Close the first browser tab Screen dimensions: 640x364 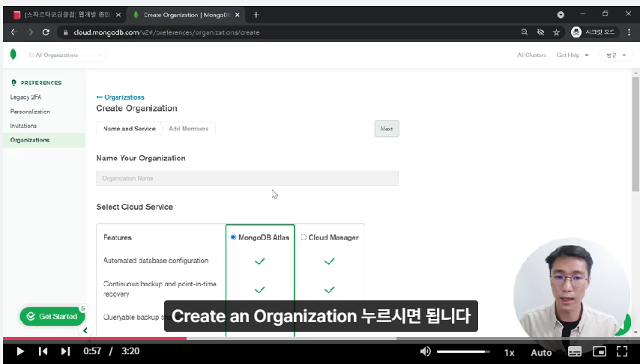click(x=118, y=15)
